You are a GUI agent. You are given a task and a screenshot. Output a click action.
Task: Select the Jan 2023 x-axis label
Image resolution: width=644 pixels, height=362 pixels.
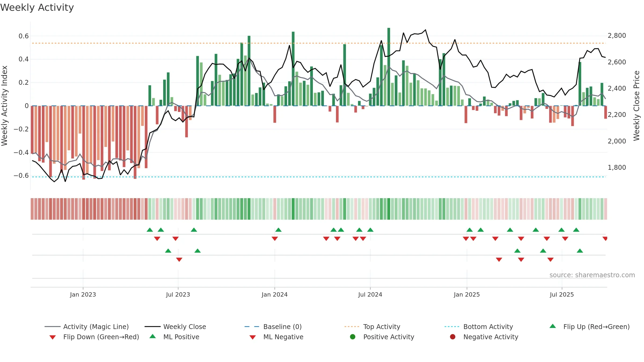tap(83, 294)
